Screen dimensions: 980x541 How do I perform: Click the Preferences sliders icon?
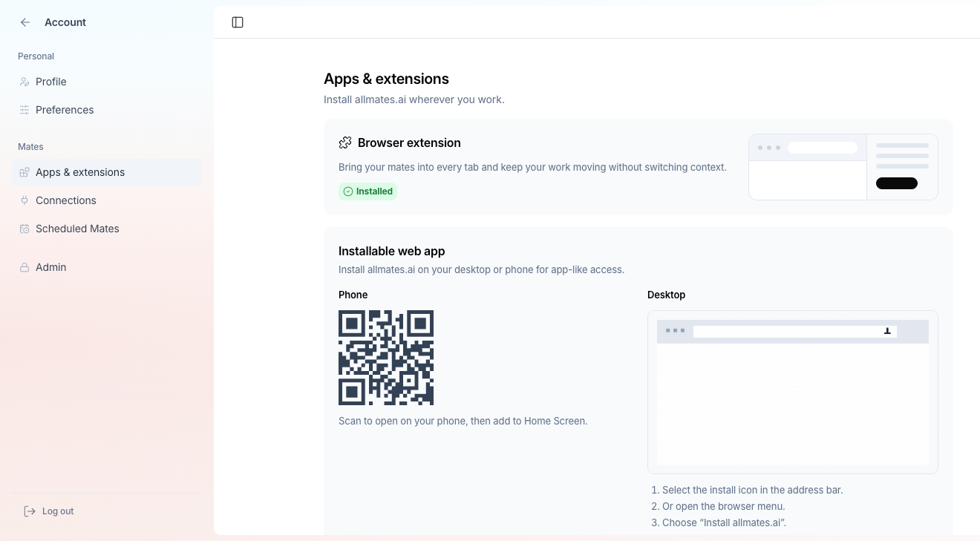click(x=24, y=110)
